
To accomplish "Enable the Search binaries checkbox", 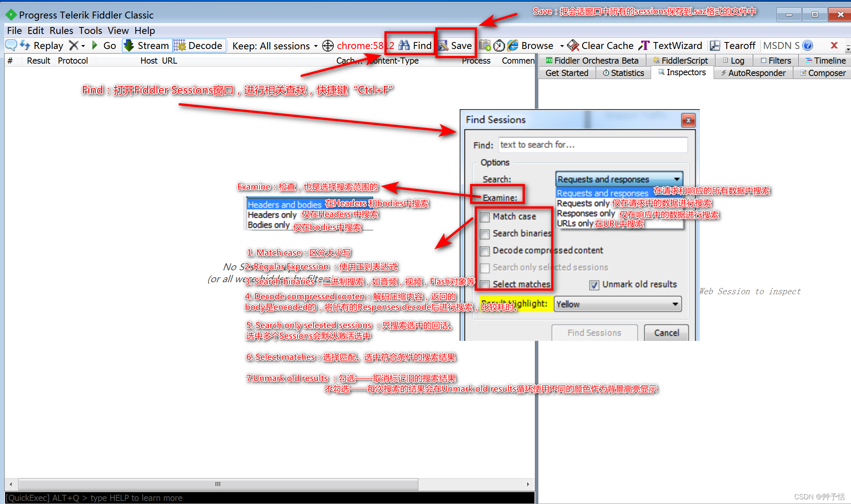I will tap(485, 234).
